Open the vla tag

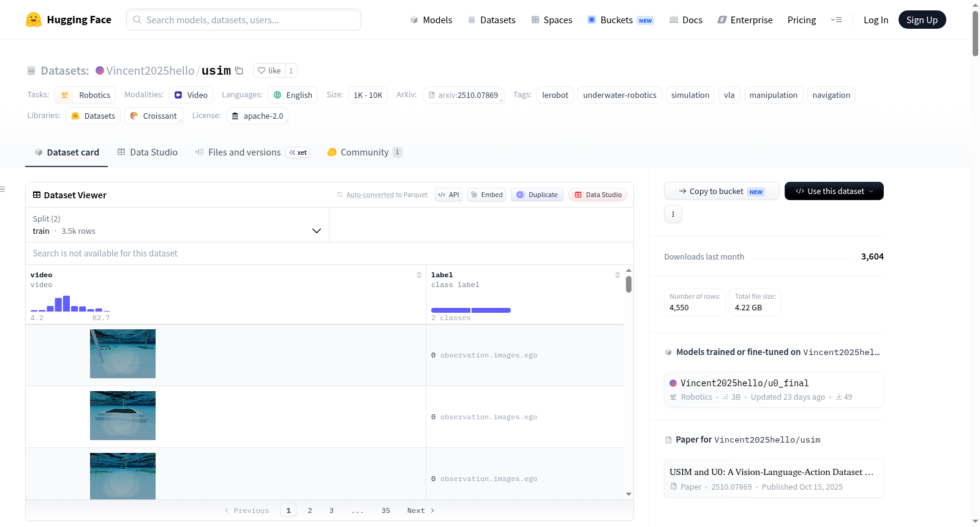[x=729, y=95]
